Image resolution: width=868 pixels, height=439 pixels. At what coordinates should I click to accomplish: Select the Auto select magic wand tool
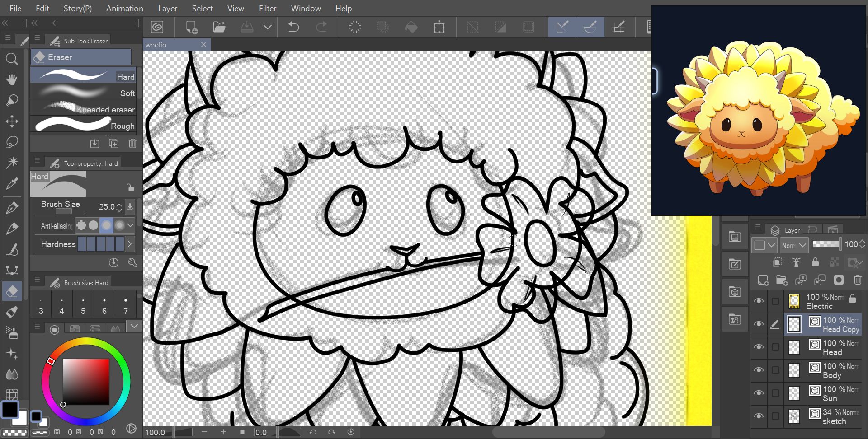[12, 163]
